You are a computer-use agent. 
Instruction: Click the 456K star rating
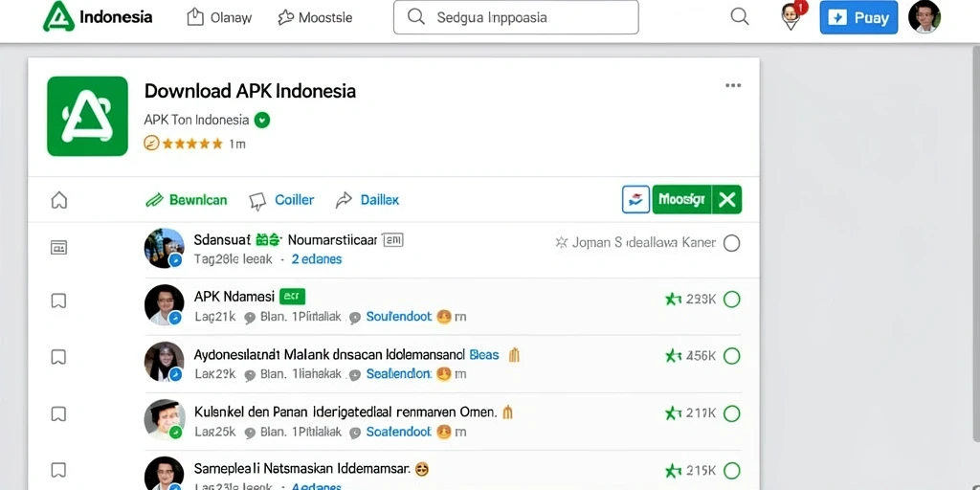690,356
